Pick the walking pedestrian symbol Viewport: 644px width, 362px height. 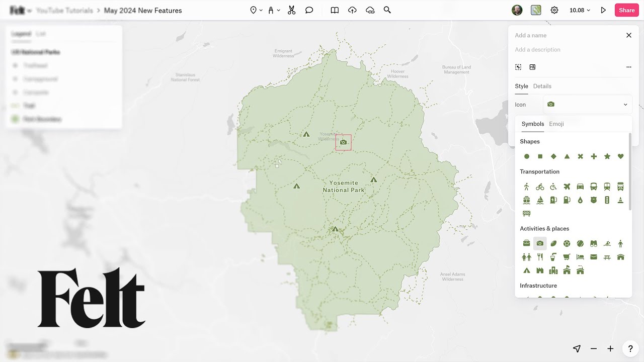pos(527,187)
